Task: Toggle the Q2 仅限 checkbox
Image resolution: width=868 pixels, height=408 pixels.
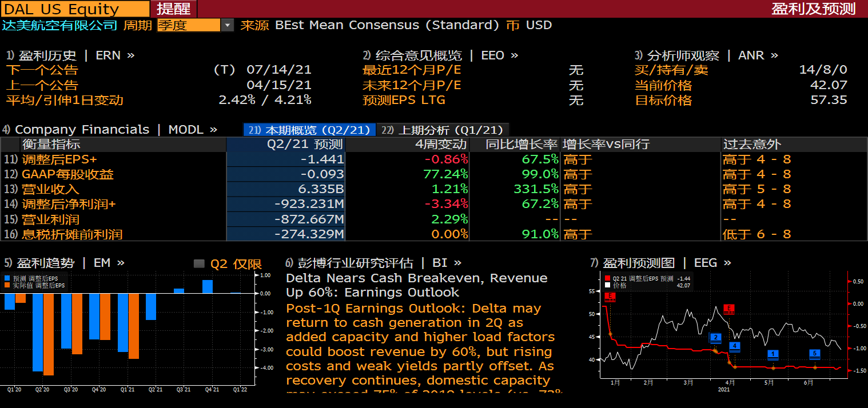Action: tap(199, 263)
